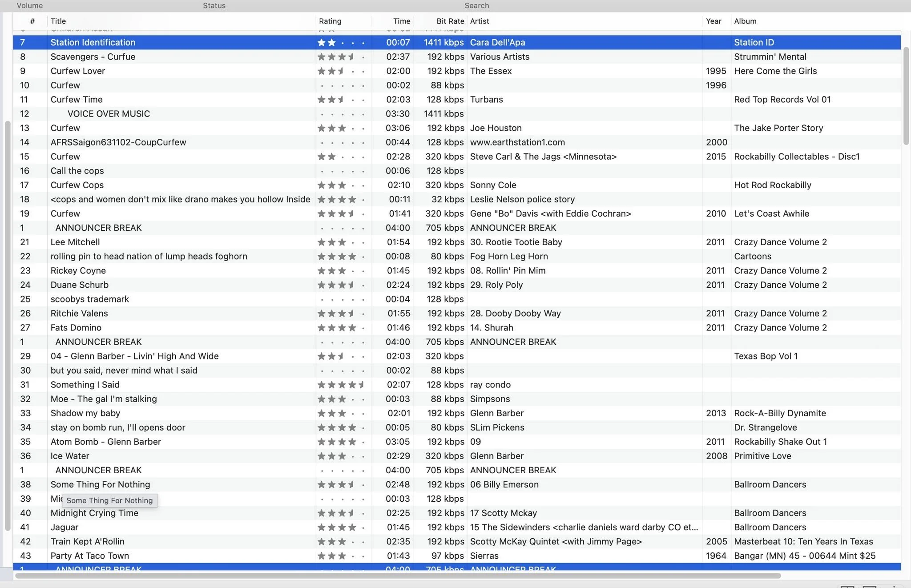Screen dimensions: 911x588
Task: Click the 'Lee Mitchell' title cell
Action: pos(75,242)
